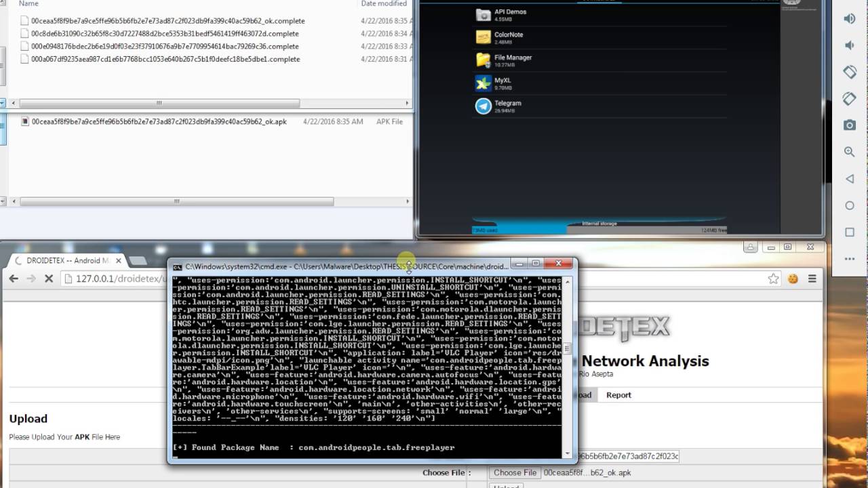Viewport: 868px width, 488px height.
Task: Raise emulator volume with the volume up icon
Action: tap(849, 19)
